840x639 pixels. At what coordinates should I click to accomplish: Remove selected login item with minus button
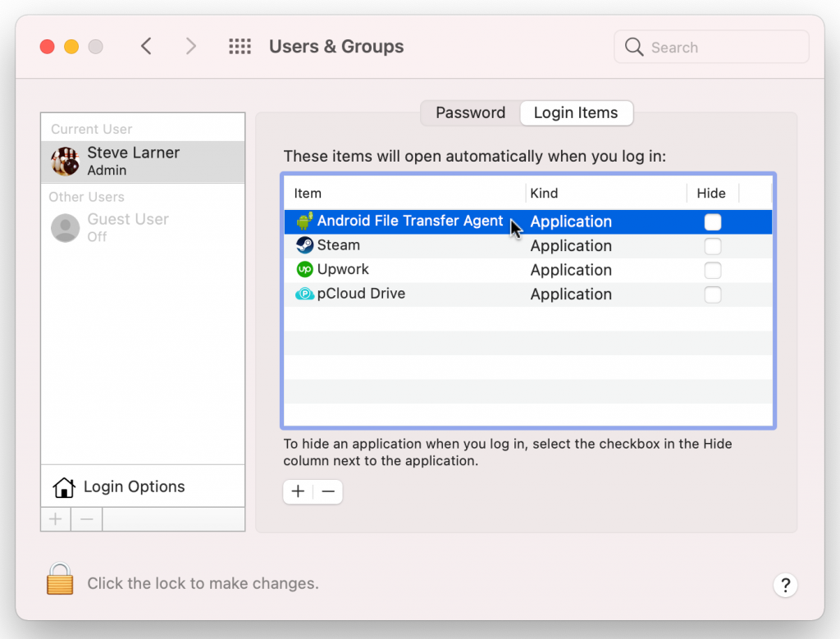(x=327, y=491)
